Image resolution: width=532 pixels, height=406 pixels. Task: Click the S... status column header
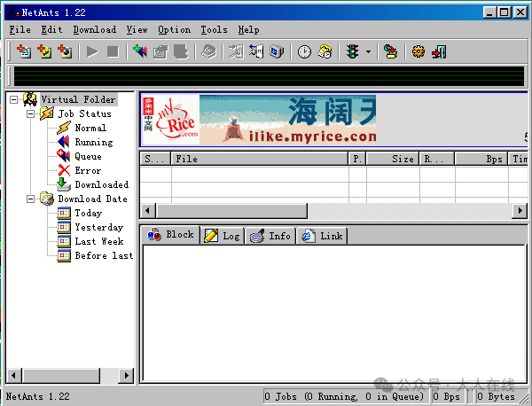[x=156, y=159]
